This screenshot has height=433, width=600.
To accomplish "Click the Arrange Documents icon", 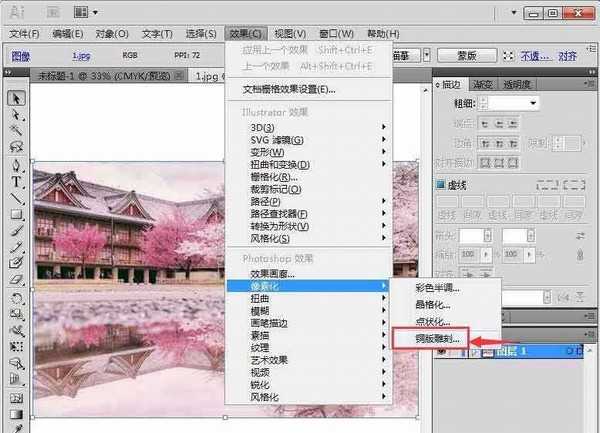I will pos(81,12).
